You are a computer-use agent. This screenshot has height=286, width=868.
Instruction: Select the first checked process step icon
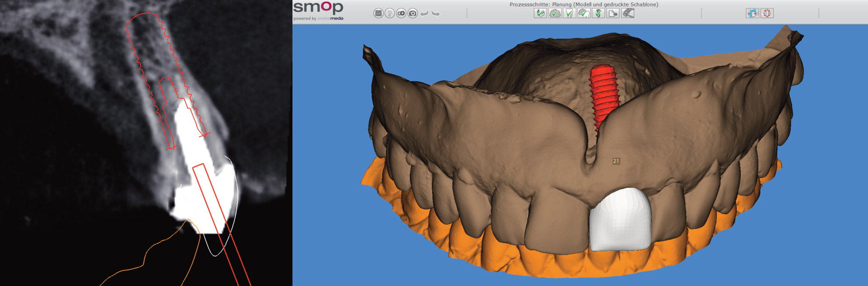click(x=540, y=14)
